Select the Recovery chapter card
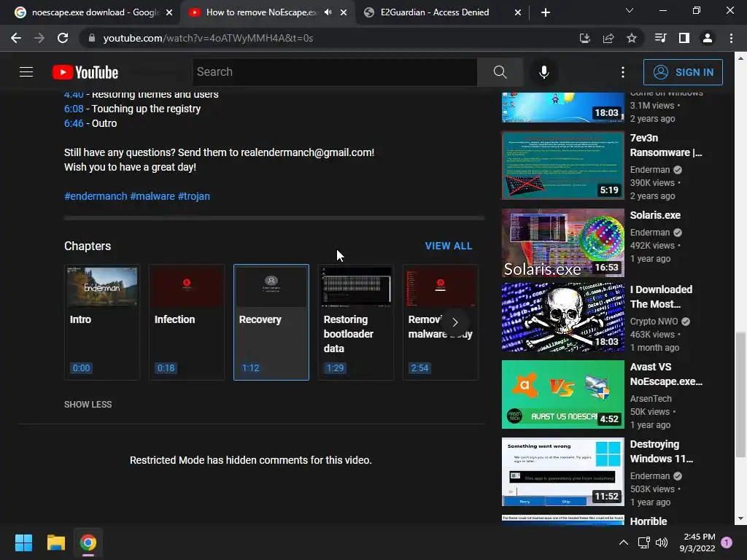The image size is (747, 560). [x=271, y=322]
